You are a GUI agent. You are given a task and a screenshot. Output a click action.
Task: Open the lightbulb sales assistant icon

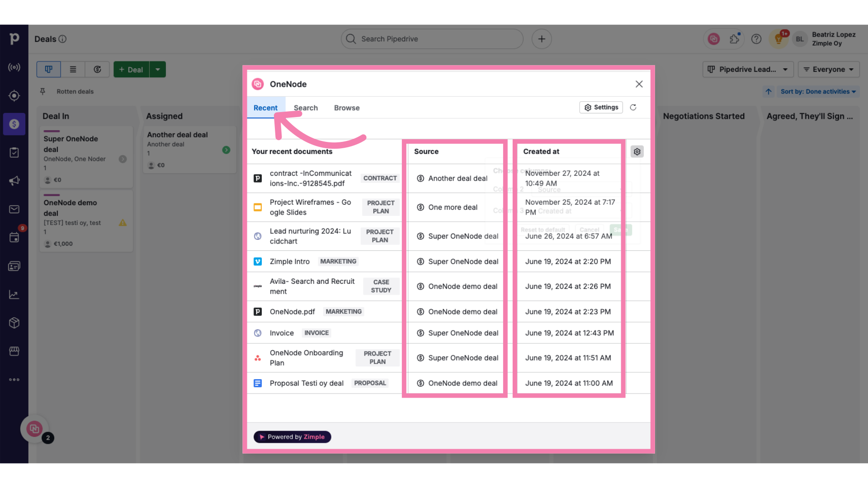tap(778, 39)
